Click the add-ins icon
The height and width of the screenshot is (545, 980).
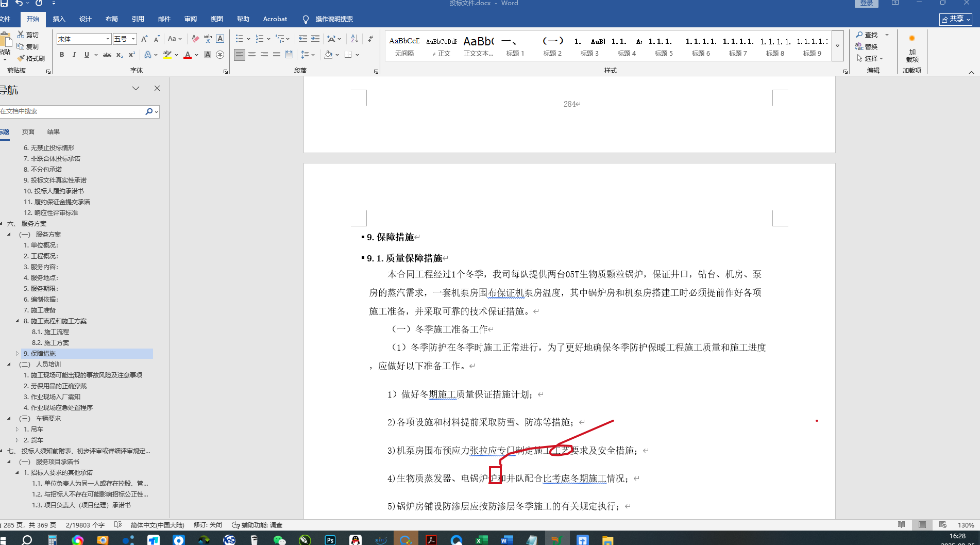tap(912, 49)
